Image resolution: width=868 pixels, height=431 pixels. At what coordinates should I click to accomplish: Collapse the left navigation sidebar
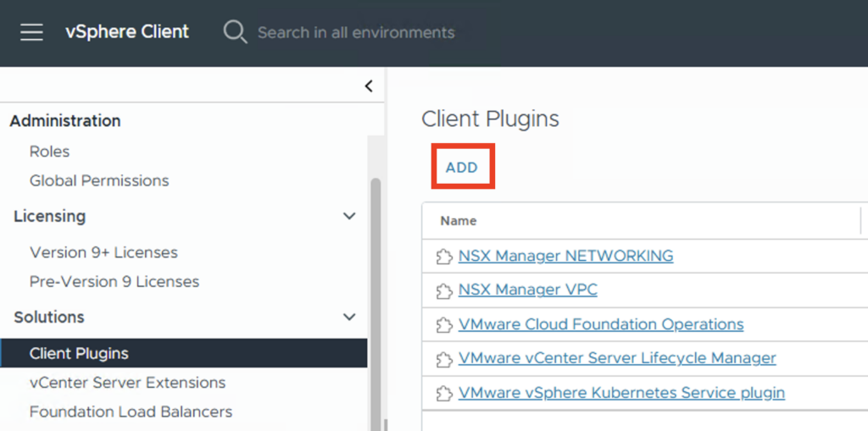coord(369,86)
